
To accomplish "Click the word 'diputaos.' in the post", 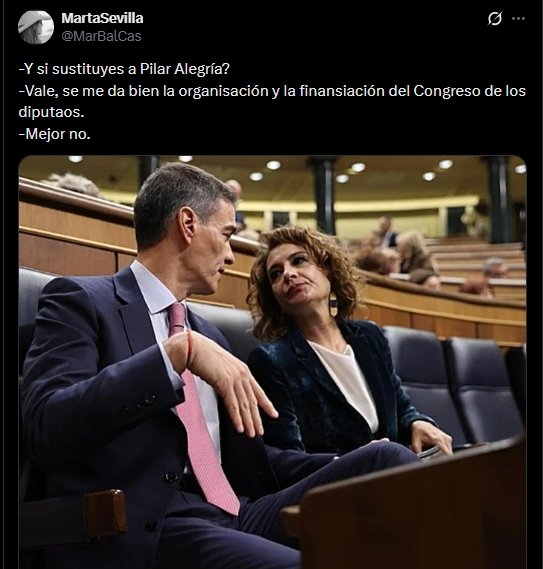I will pyautogui.click(x=51, y=112).
